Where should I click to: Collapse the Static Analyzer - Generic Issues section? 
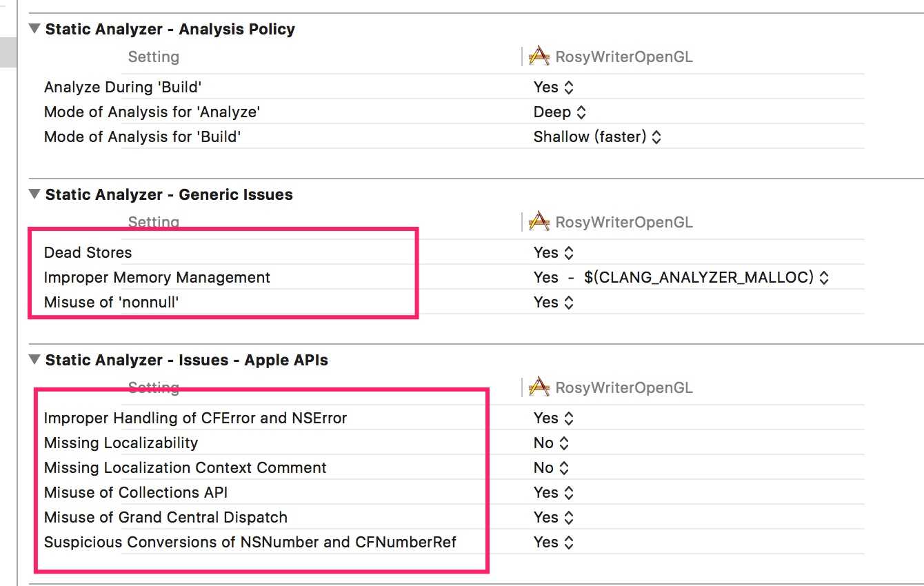click(34, 194)
